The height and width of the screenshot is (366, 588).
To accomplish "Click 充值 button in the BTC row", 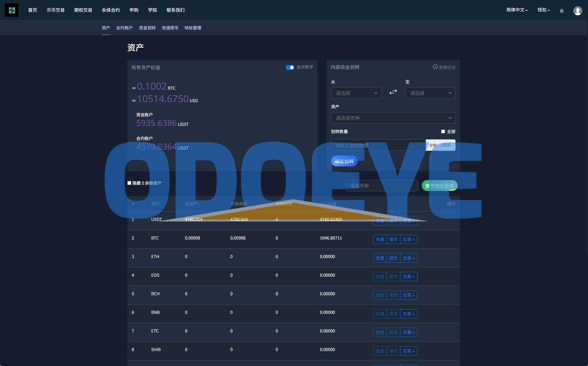I will pyautogui.click(x=380, y=240).
